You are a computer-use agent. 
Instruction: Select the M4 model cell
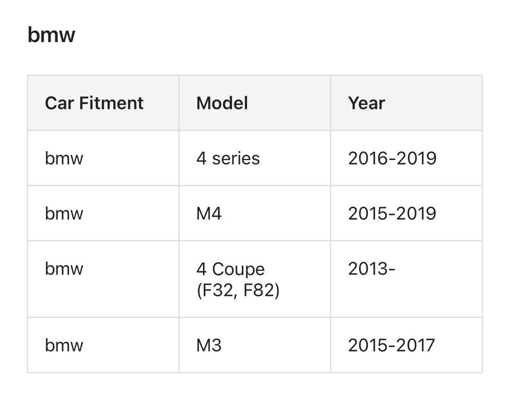click(x=209, y=213)
